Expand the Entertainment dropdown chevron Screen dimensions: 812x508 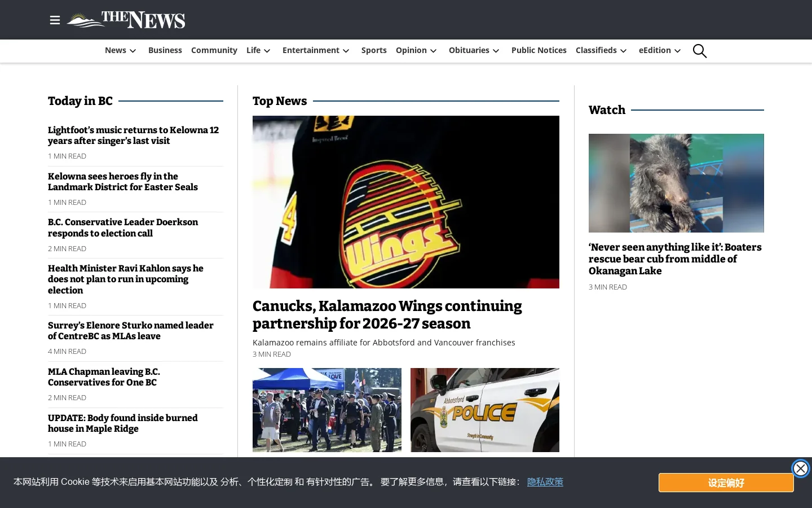click(346, 51)
